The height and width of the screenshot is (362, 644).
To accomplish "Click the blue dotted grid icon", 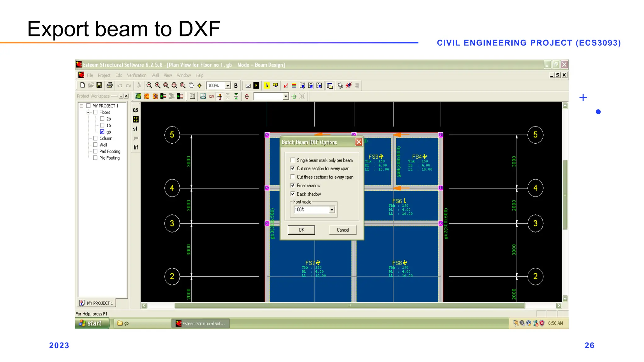I will (203, 96).
